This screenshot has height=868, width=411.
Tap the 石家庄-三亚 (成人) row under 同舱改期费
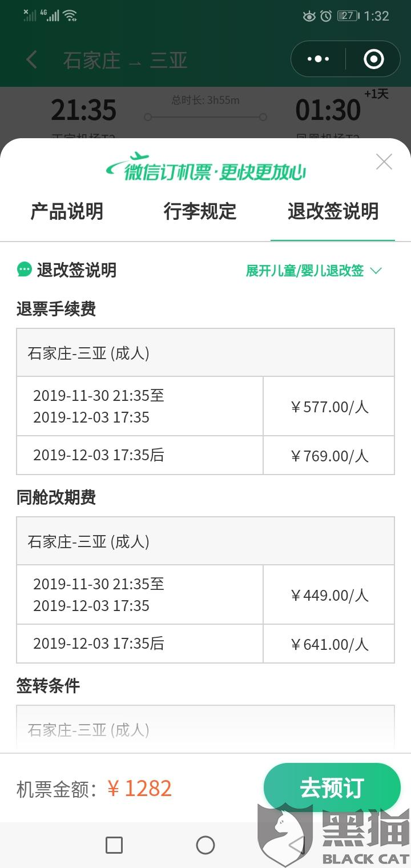point(205,541)
